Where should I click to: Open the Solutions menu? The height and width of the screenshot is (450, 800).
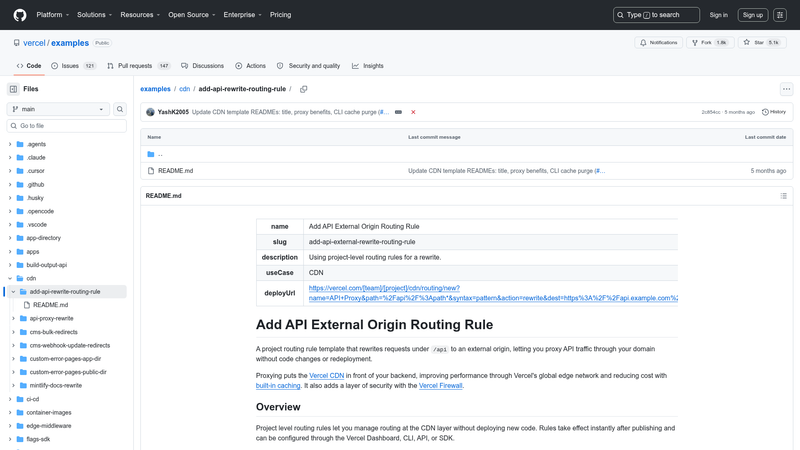[x=94, y=15]
